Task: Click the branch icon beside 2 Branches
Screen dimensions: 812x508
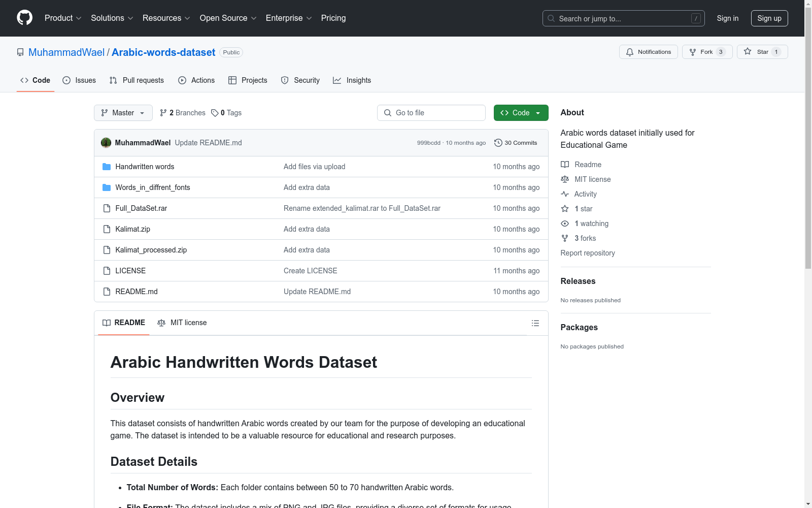Action: (x=163, y=113)
